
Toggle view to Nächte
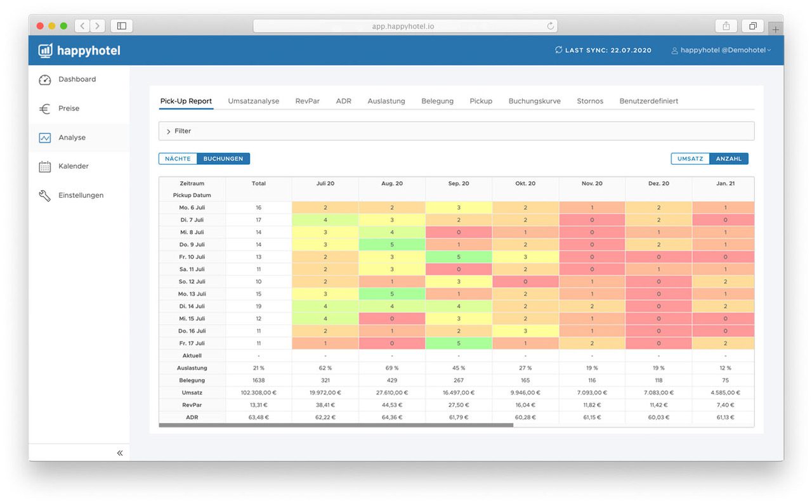(178, 159)
